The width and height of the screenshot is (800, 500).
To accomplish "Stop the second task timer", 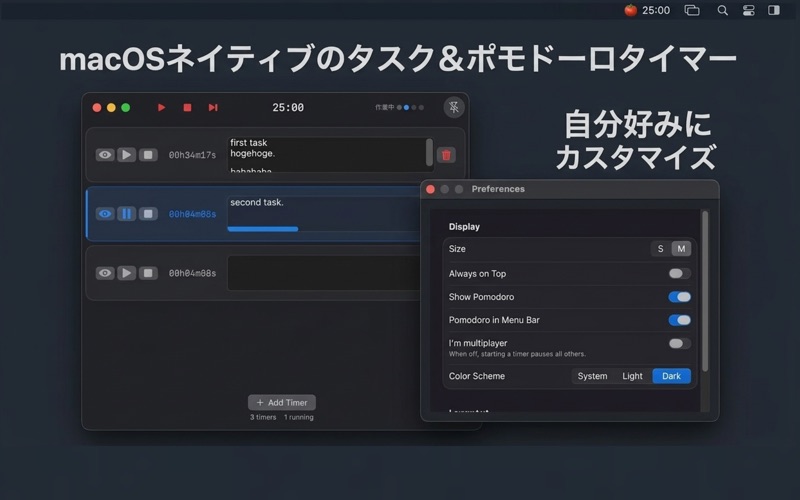I will 148,214.
